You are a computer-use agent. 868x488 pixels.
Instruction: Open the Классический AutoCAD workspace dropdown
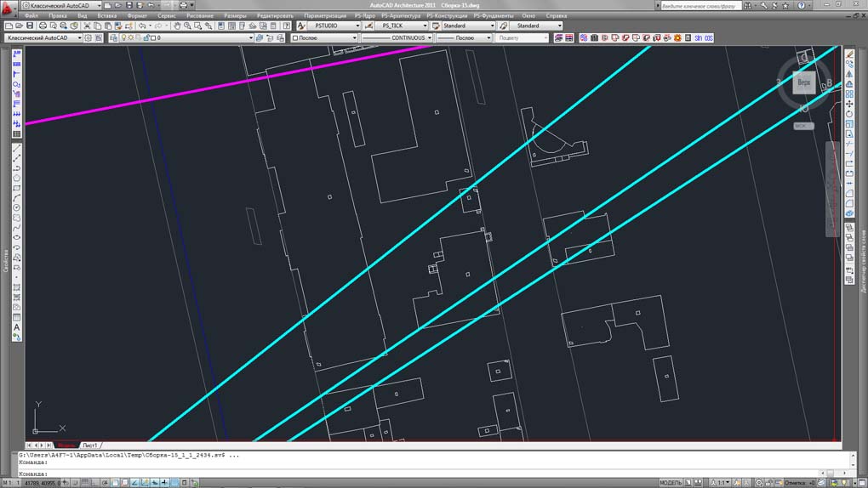[x=43, y=38]
